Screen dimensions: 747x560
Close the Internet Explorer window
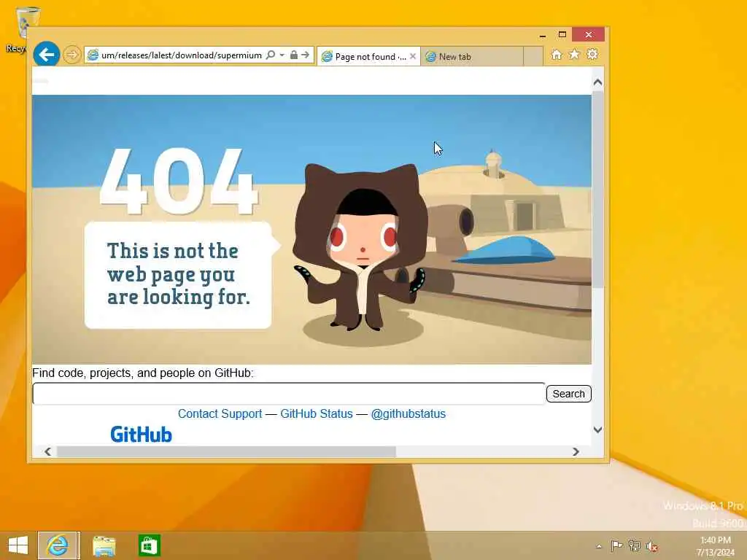589,34
